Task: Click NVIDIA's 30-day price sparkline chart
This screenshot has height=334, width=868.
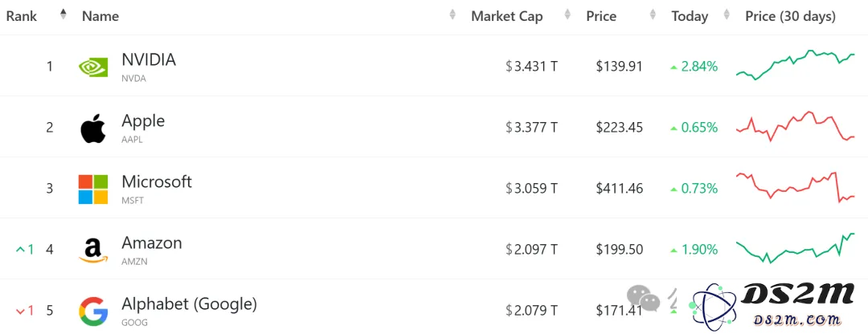Action: coord(796,65)
